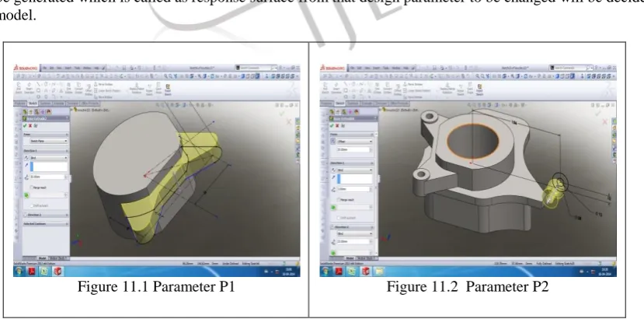Viewport: 644px width, 319px height.
Task: Select Model tab at bottom of right window
Action: 350,258
